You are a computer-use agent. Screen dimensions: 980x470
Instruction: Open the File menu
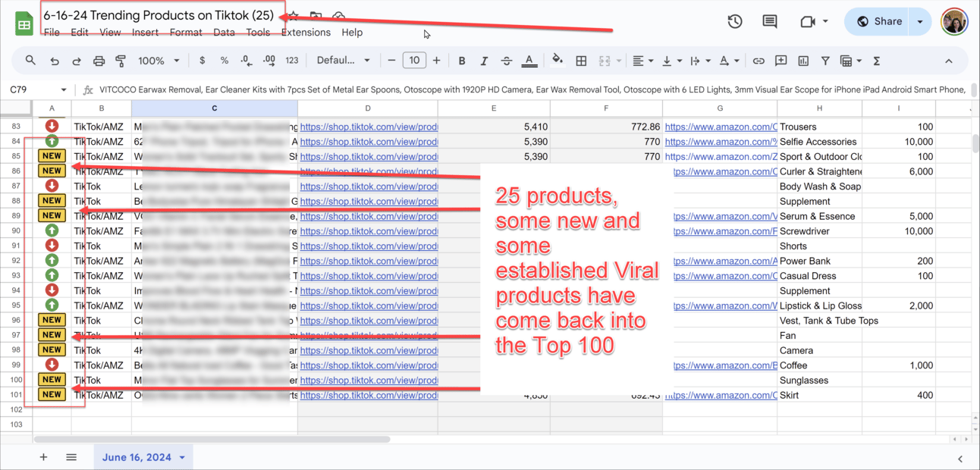pyautogui.click(x=52, y=33)
